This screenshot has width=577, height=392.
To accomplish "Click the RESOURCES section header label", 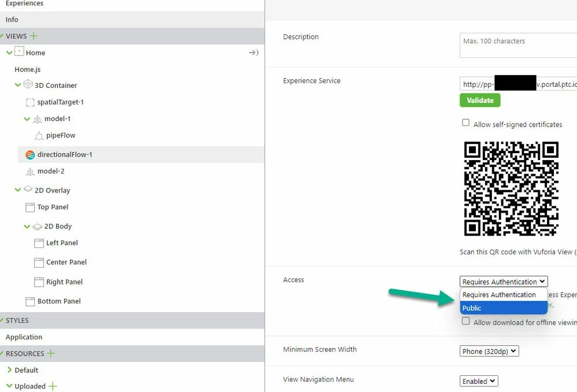I will click(25, 353).
